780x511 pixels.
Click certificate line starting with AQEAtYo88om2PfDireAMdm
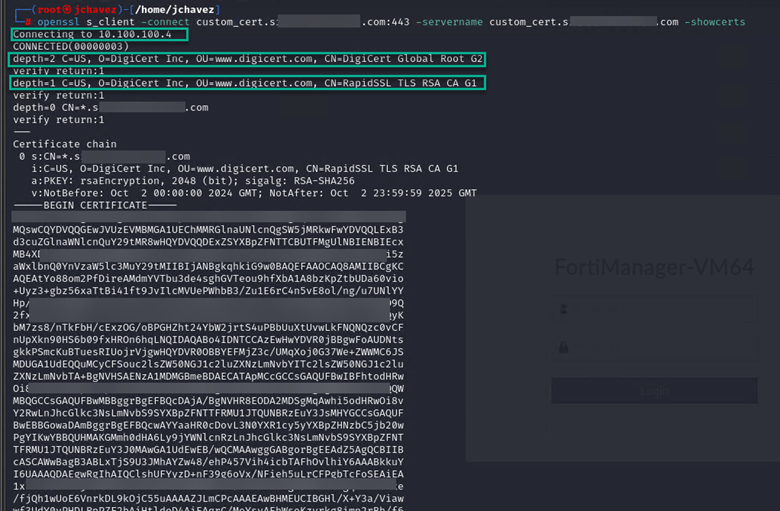(x=208, y=279)
